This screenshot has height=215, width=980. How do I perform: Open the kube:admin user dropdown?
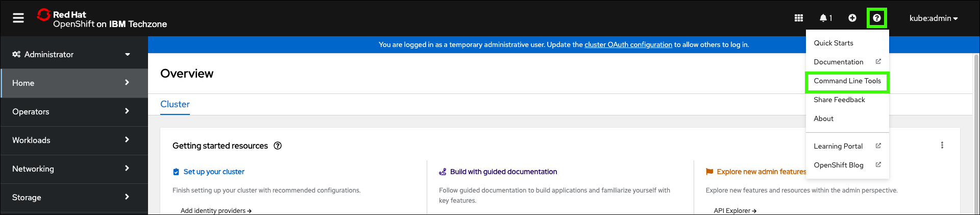(933, 18)
